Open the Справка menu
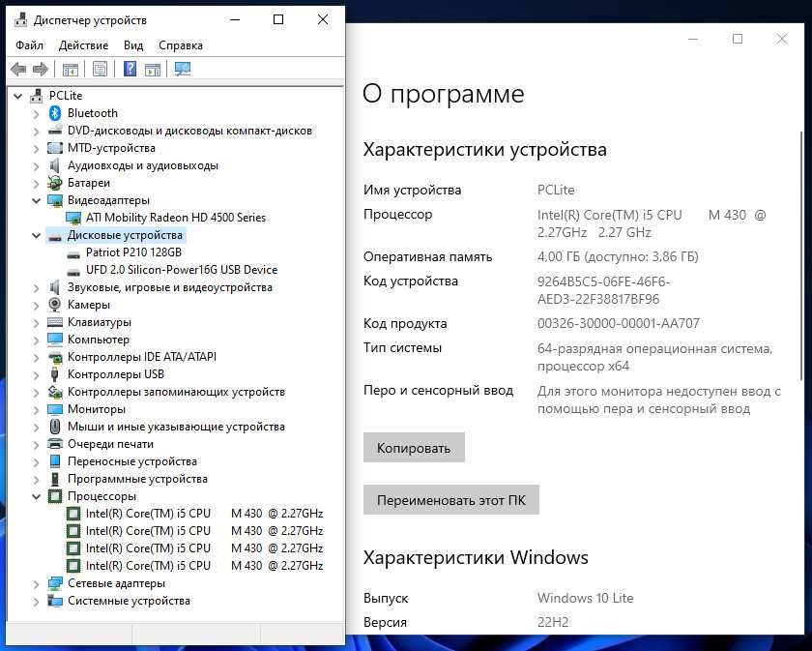This screenshot has height=651, width=812. 180,45
